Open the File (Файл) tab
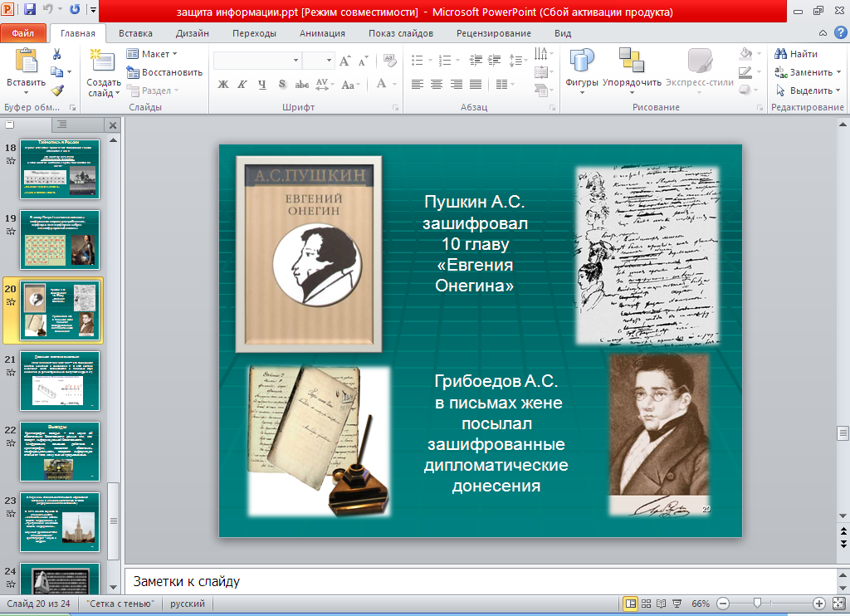The image size is (850, 616). (x=22, y=33)
